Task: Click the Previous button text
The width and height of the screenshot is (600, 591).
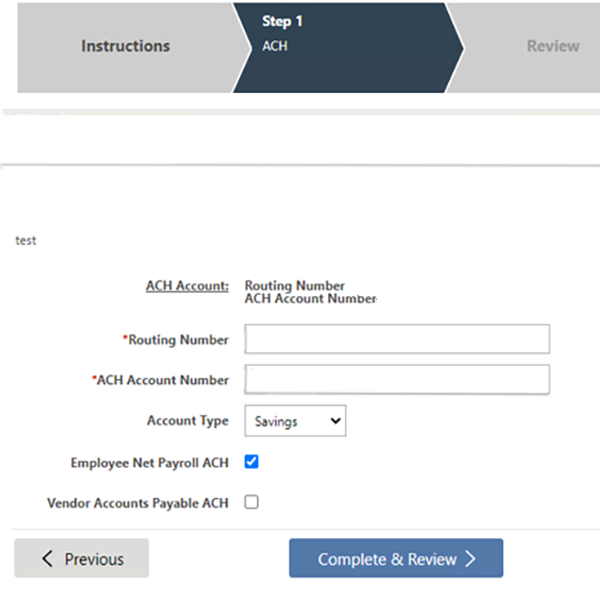Action: click(94, 559)
